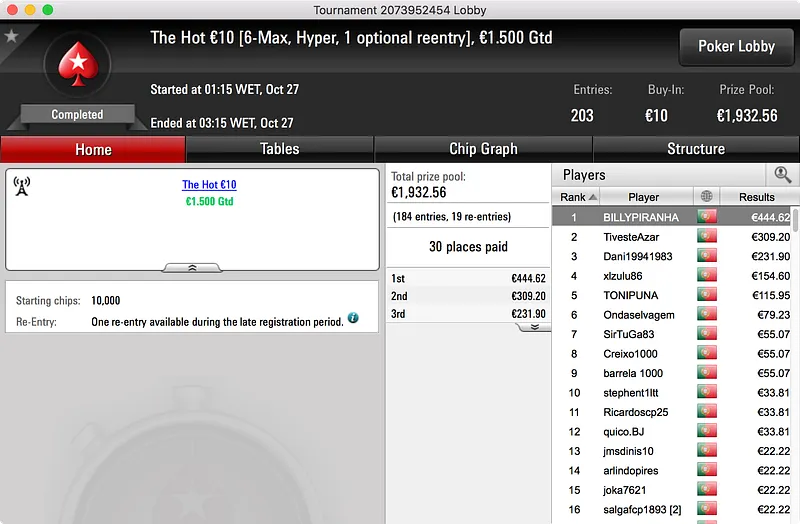The height and width of the screenshot is (524, 800).
Task: Collapse the tournament info panel chevron
Action: pyautogui.click(x=192, y=268)
